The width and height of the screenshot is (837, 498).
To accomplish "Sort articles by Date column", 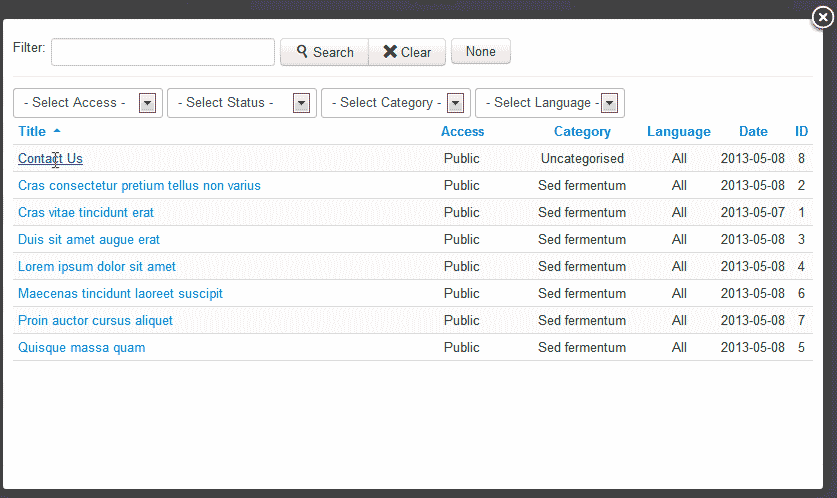I will pos(753,131).
